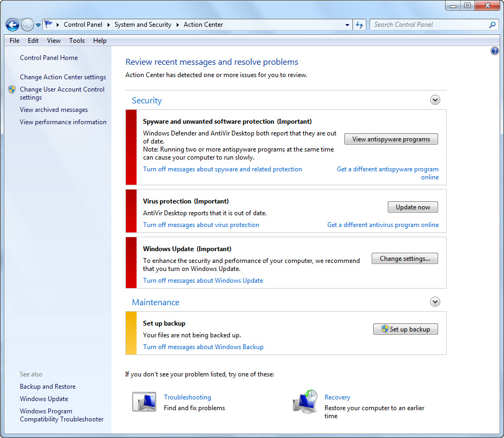Viewport: 504px width, 438px height.
Task: Open the Edit menu
Action: 33,41
